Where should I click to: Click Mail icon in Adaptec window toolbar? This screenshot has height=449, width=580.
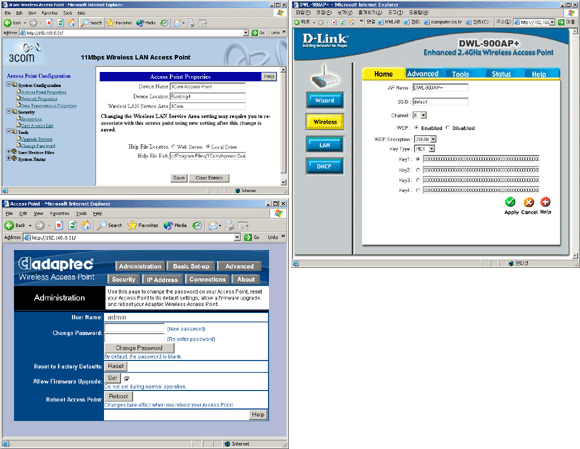[213, 225]
